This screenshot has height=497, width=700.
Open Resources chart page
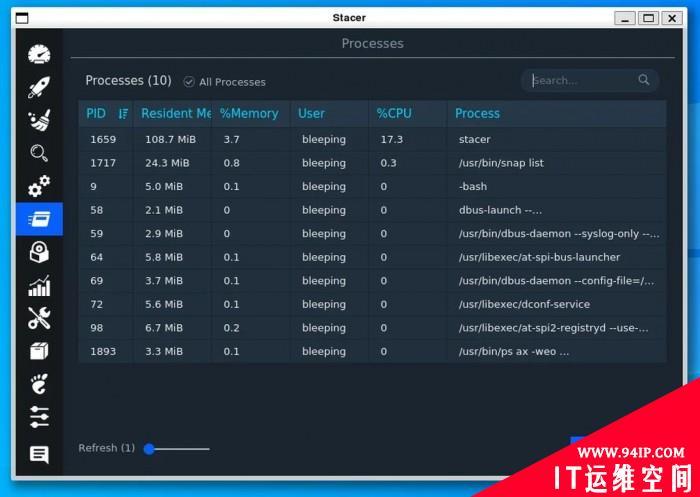click(x=39, y=286)
